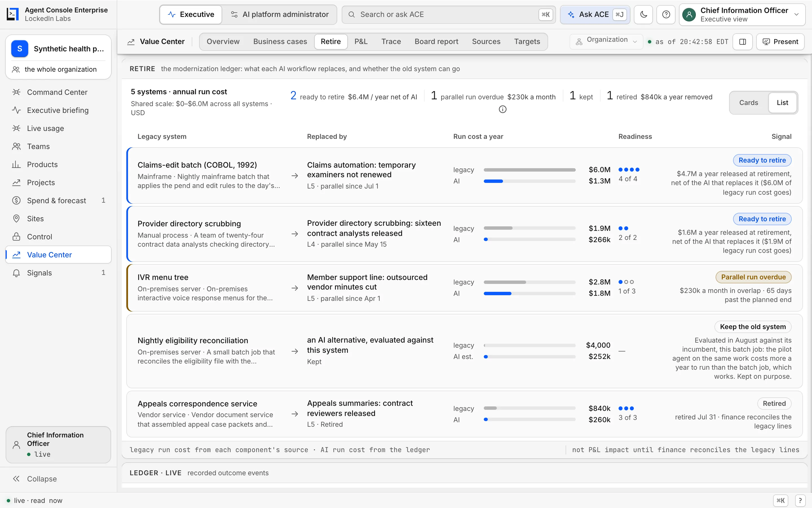The height and width of the screenshot is (508, 812).
Task: Focus the Search or ask ACE field
Action: [x=449, y=14]
